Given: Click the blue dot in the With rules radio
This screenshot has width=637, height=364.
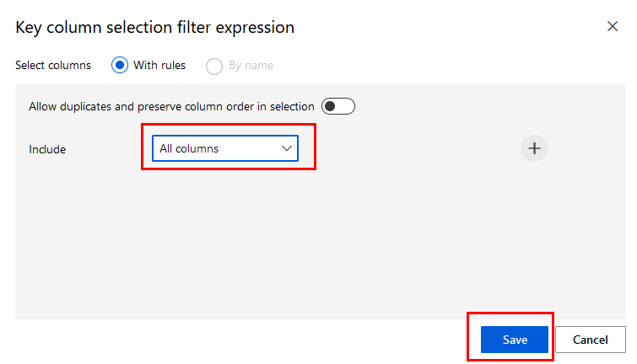Looking at the screenshot, I should [x=120, y=65].
